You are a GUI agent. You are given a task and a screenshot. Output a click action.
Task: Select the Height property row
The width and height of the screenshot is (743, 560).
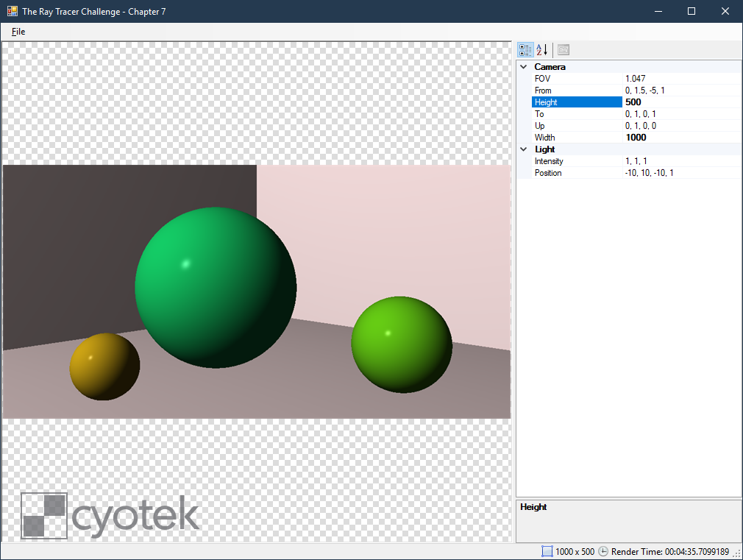(574, 102)
